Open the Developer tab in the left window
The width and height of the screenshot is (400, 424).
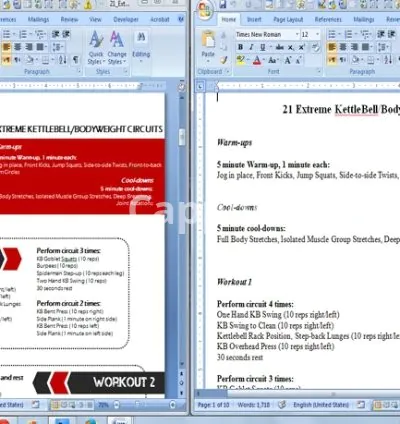coord(126,20)
